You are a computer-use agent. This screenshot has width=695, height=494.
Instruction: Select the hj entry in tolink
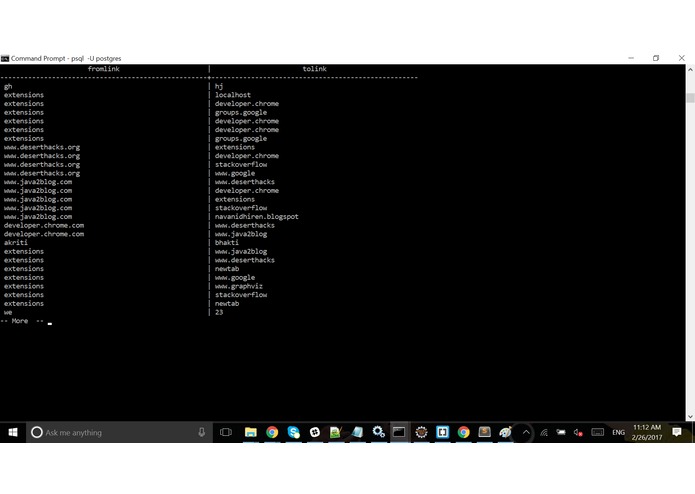tap(219, 86)
